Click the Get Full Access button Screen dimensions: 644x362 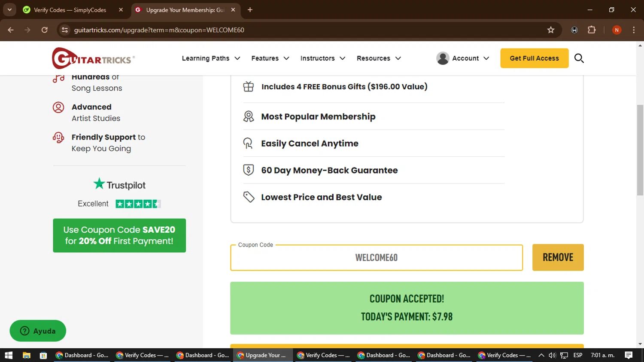(x=534, y=58)
